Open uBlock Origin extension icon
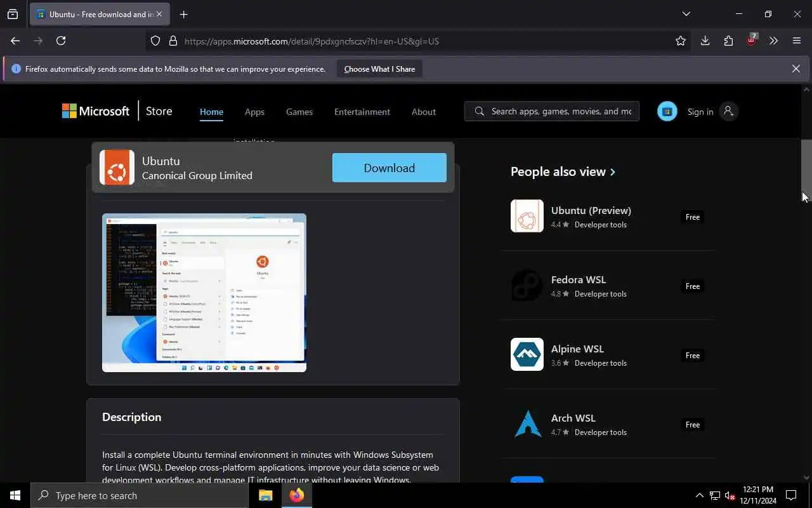812x508 pixels. point(752,39)
